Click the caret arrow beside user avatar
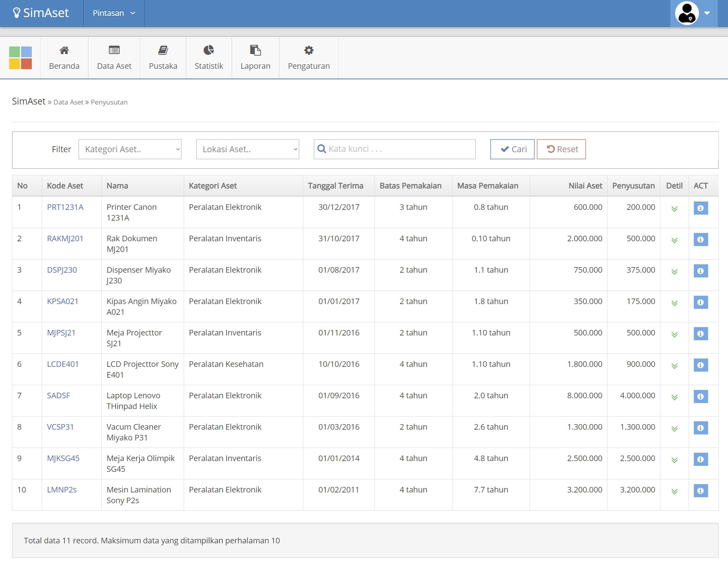This screenshot has width=728, height=566. coord(707,13)
